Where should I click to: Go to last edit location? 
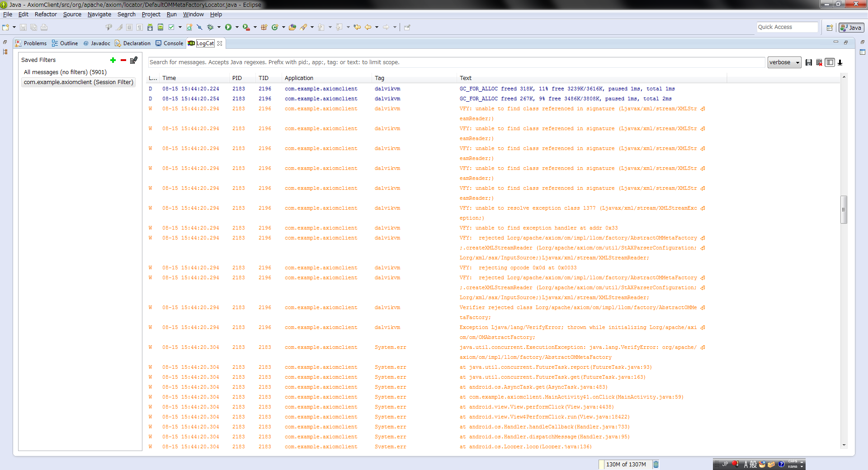point(357,27)
